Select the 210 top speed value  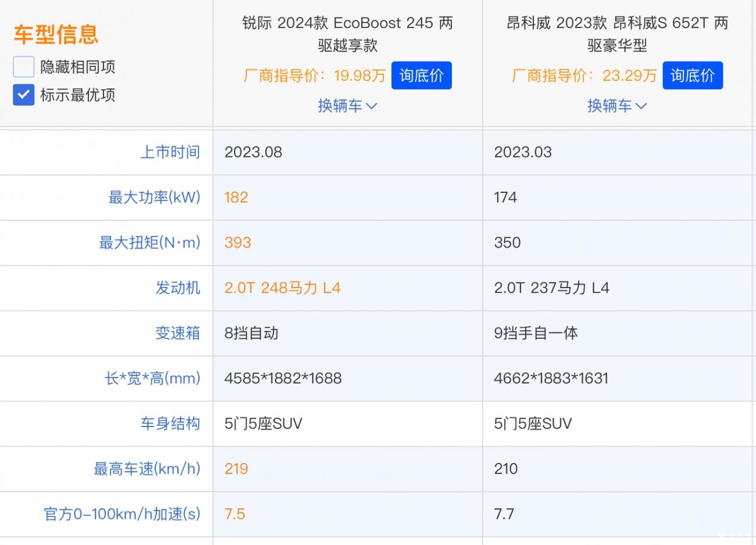pos(506,469)
